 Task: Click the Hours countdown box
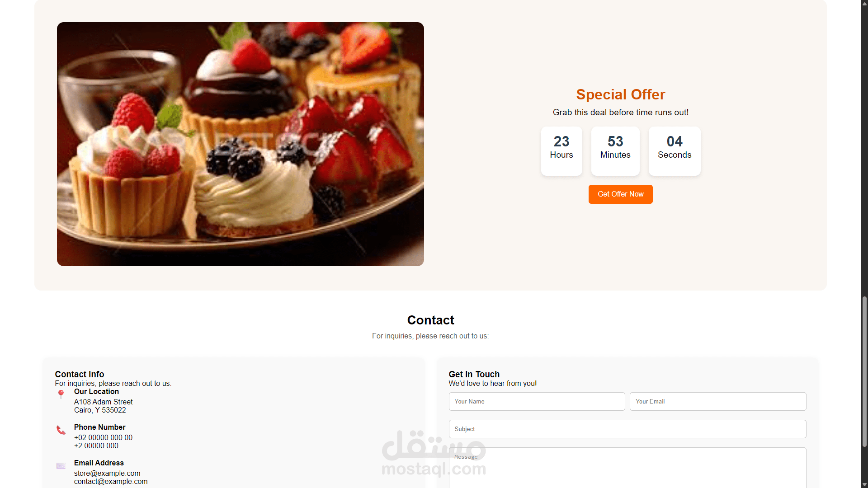pos(561,151)
